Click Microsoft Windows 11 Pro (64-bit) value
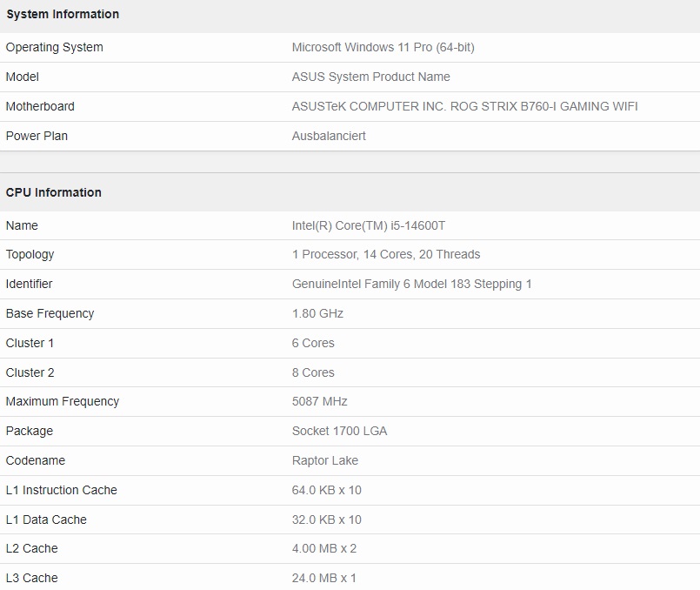700x590 pixels. 383,47
